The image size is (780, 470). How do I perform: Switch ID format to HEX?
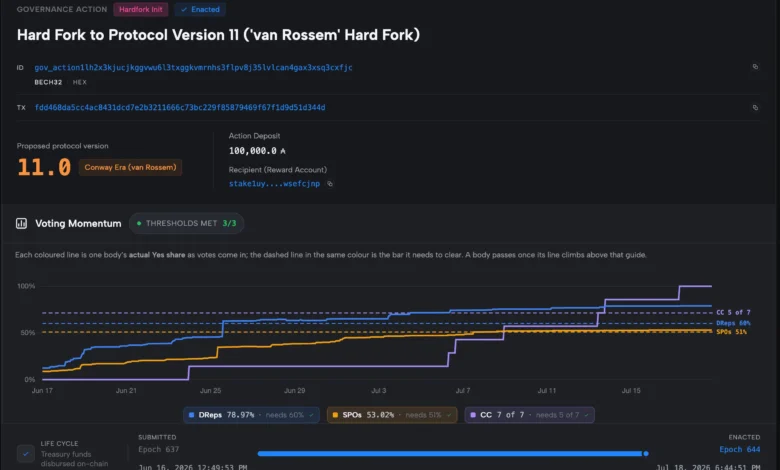point(80,82)
